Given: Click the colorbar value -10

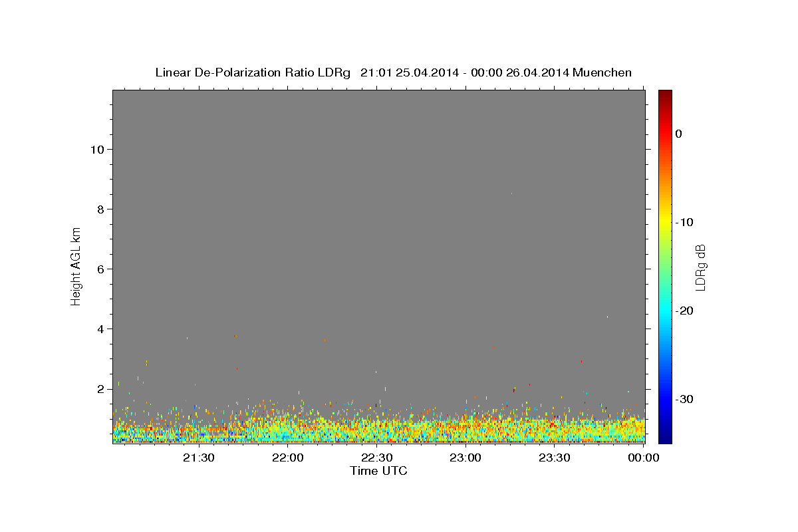Looking at the screenshot, I should [685, 222].
